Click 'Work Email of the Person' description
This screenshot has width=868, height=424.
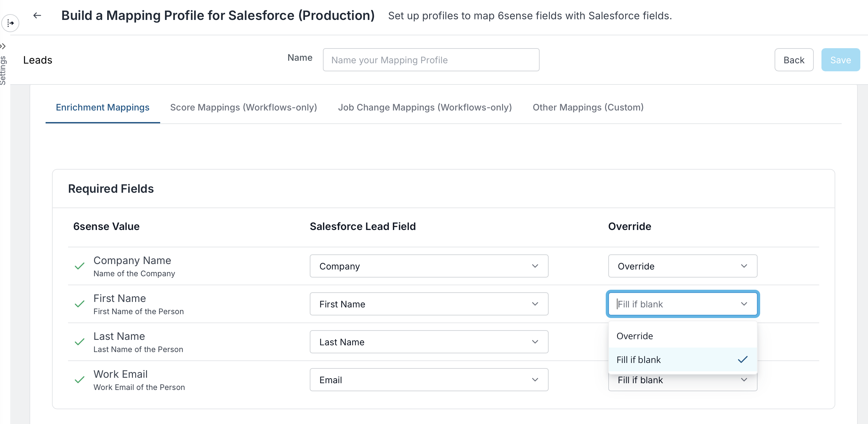[x=139, y=387]
